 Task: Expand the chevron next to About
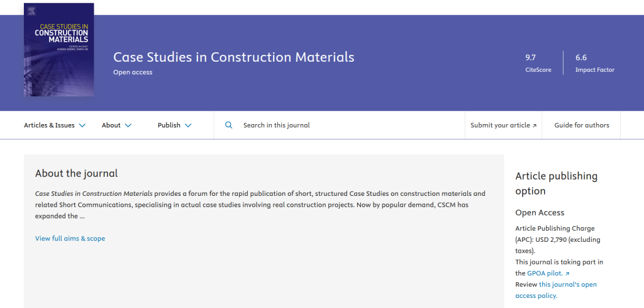click(x=128, y=125)
